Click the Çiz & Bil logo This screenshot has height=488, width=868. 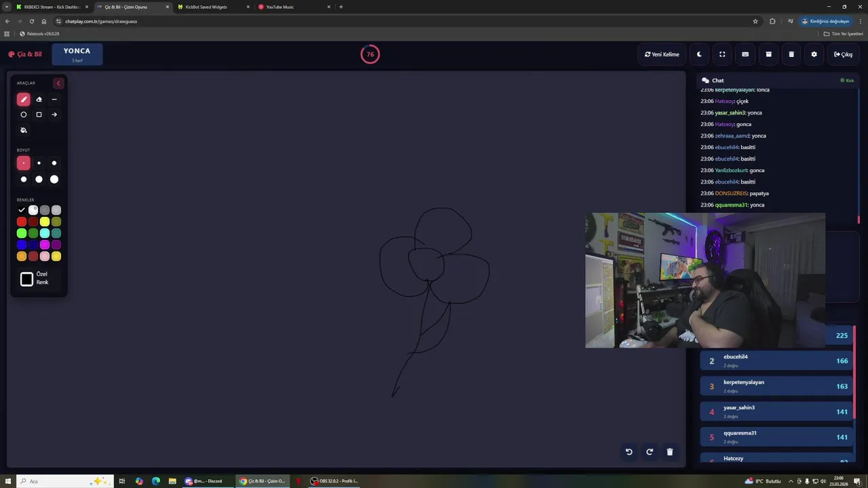tap(25, 54)
